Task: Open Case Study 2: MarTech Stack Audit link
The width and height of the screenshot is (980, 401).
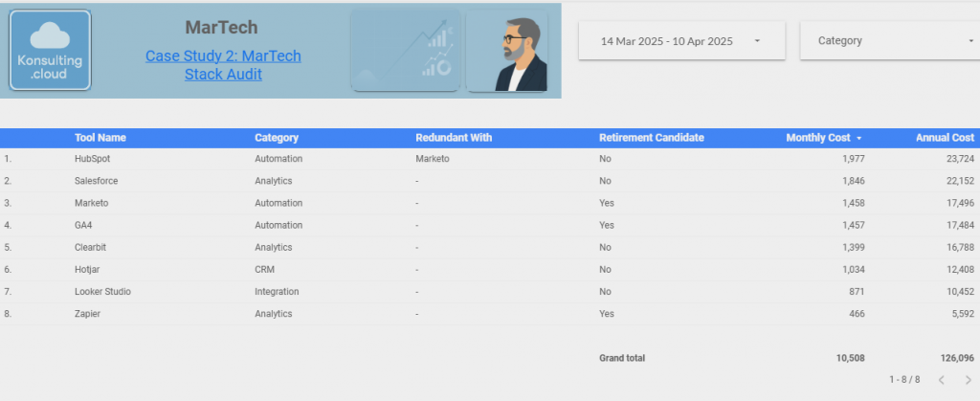Action: tap(223, 64)
